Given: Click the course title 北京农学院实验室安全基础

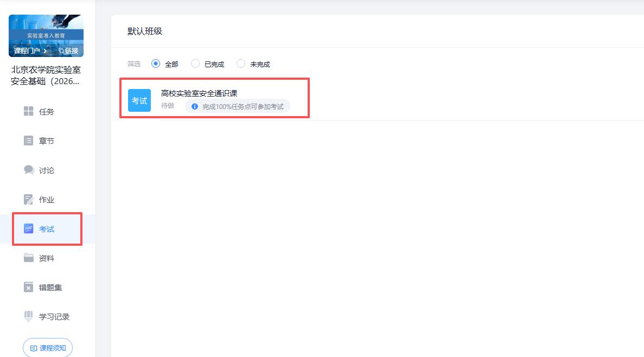Looking at the screenshot, I should click(46, 75).
